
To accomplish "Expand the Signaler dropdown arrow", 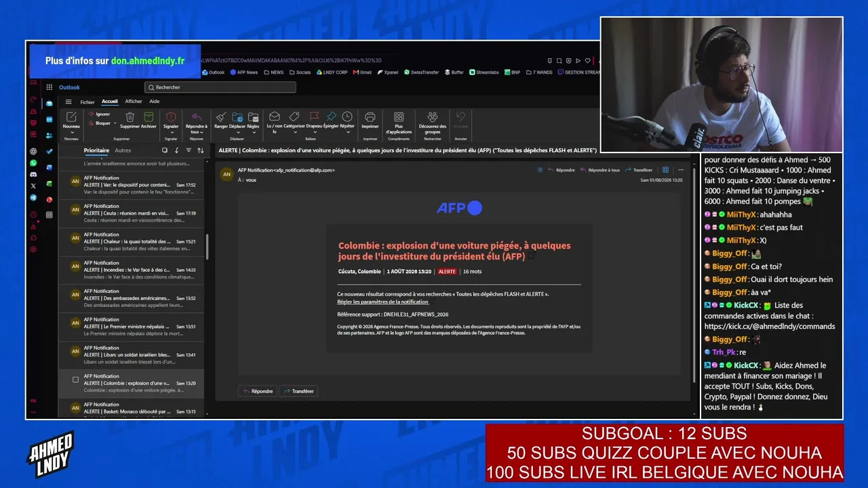I will (171, 132).
